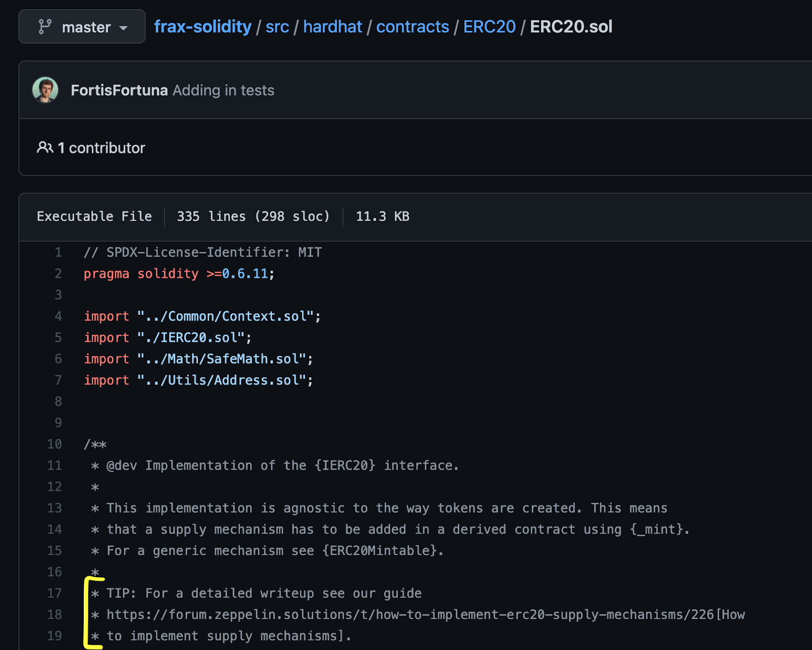Open the 'Adding in tests' commit message
The width and height of the screenshot is (812, 650).
(x=223, y=90)
